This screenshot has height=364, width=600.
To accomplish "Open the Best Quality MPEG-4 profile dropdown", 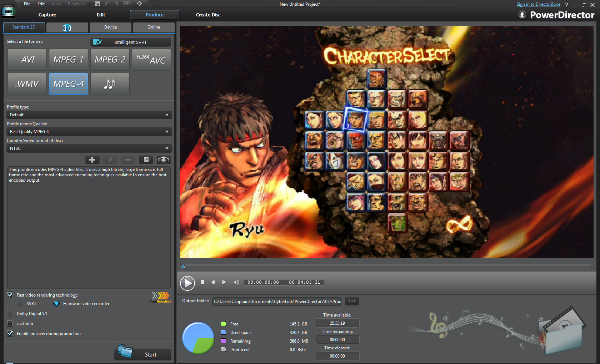I will point(89,132).
